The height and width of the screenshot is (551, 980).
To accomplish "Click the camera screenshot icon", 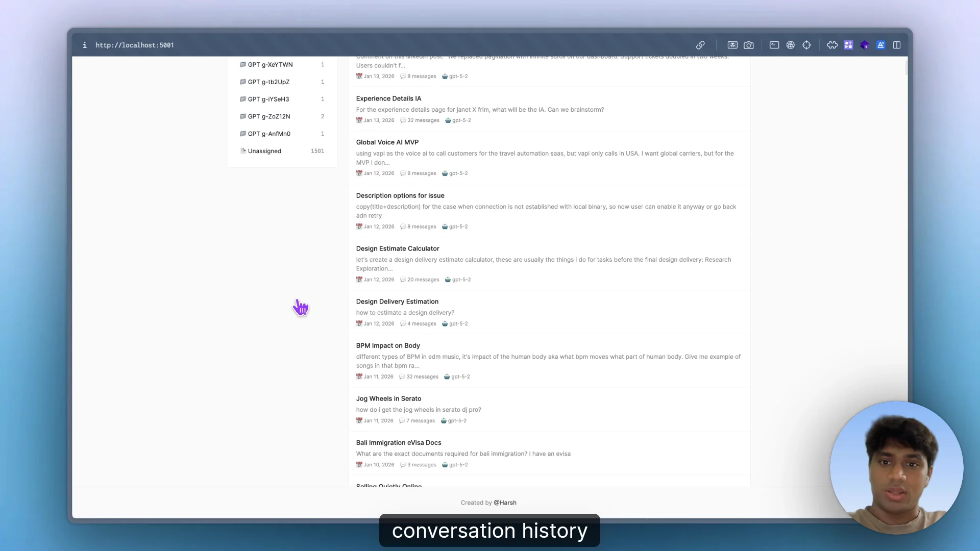I will tap(749, 45).
